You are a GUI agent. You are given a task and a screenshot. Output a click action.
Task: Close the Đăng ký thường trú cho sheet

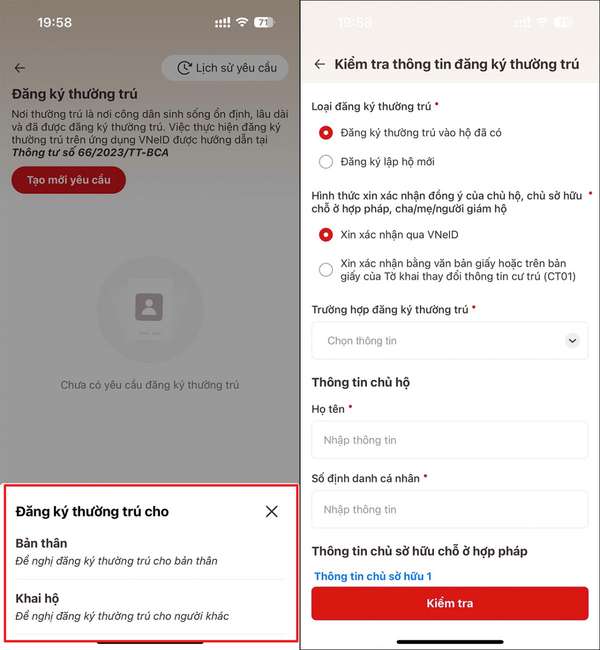(x=272, y=511)
